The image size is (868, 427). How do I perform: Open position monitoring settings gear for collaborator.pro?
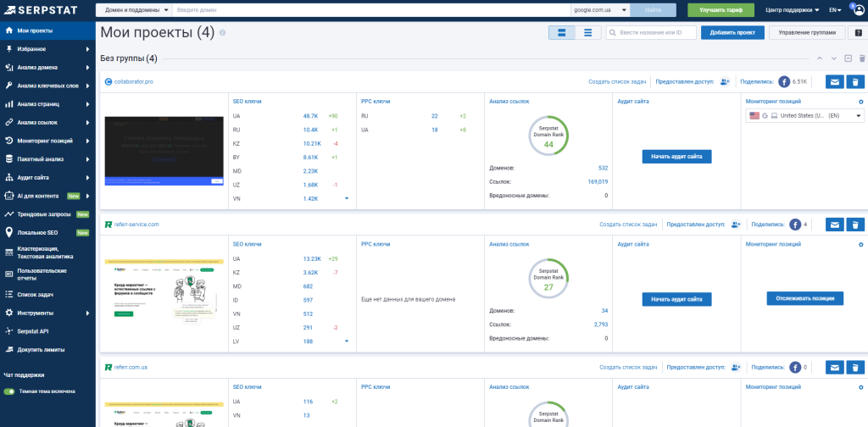(x=860, y=102)
